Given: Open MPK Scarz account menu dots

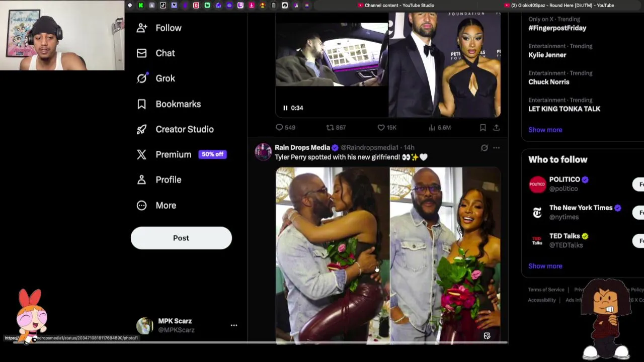Looking at the screenshot, I should (x=234, y=325).
